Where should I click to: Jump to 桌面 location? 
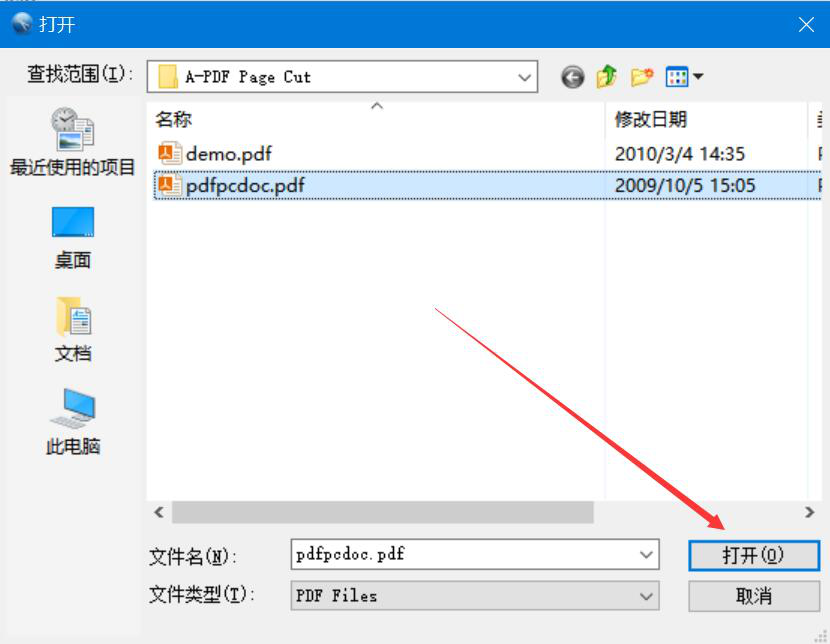tap(73, 238)
